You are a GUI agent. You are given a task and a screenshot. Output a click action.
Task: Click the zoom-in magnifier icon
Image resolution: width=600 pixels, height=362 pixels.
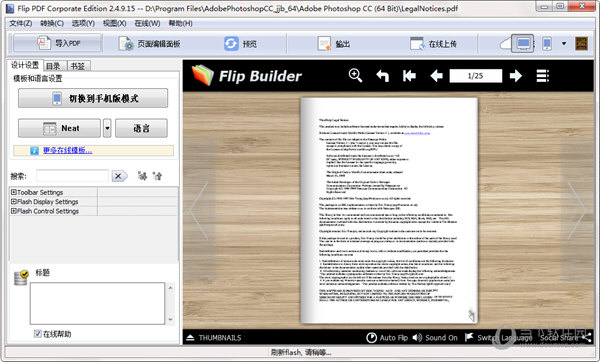355,75
